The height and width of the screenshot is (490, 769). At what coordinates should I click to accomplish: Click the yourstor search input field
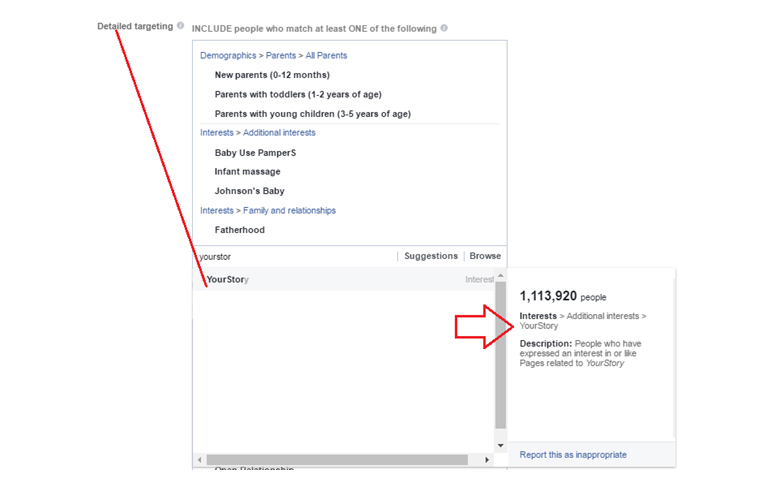[294, 257]
